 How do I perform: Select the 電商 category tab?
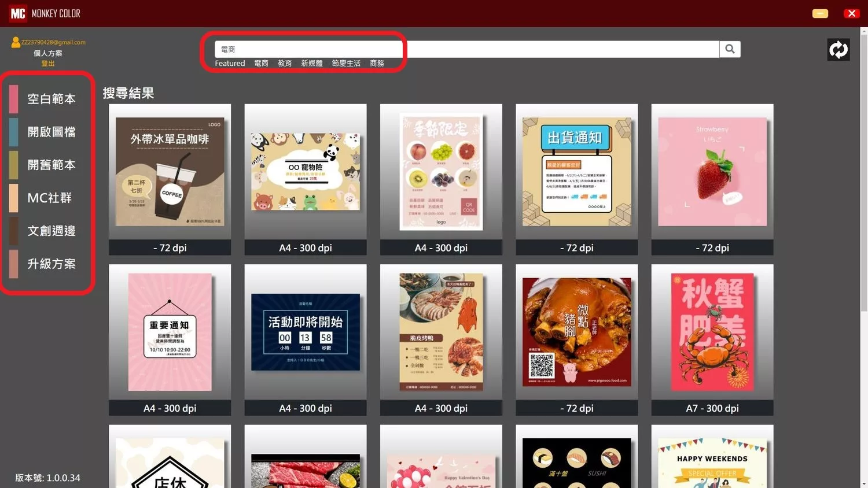(261, 64)
